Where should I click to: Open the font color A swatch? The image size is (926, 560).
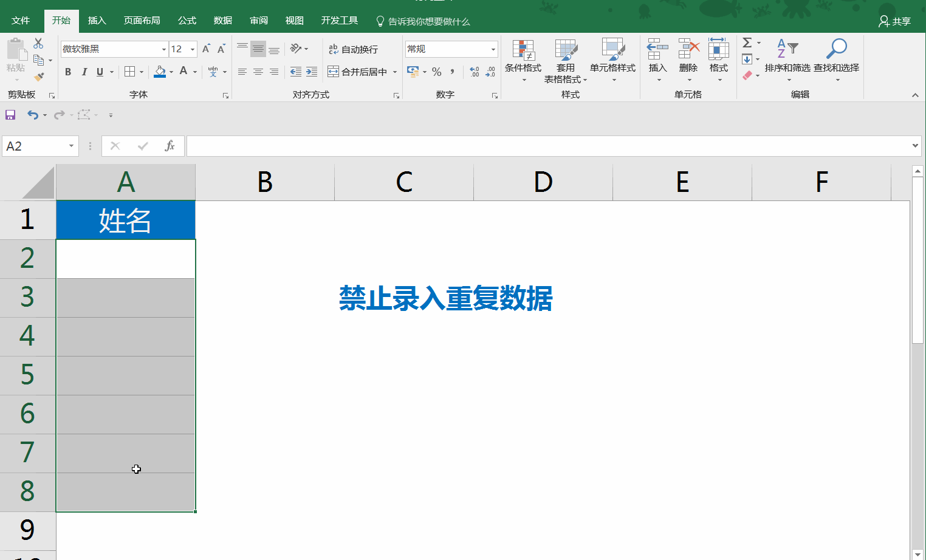point(184,71)
